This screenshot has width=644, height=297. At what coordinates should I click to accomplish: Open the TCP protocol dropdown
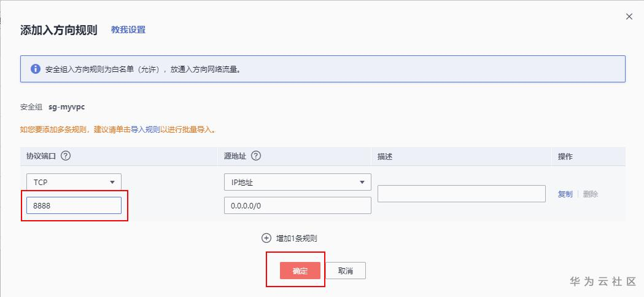tap(74, 182)
